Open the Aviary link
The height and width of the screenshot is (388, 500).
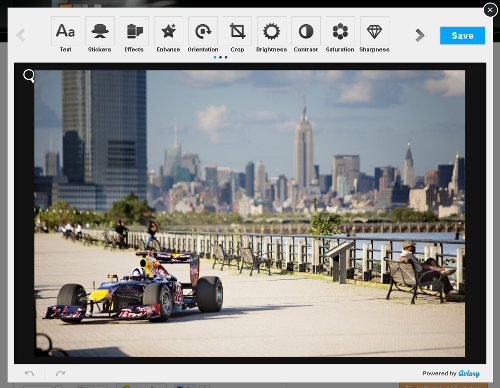pos(469,374)
